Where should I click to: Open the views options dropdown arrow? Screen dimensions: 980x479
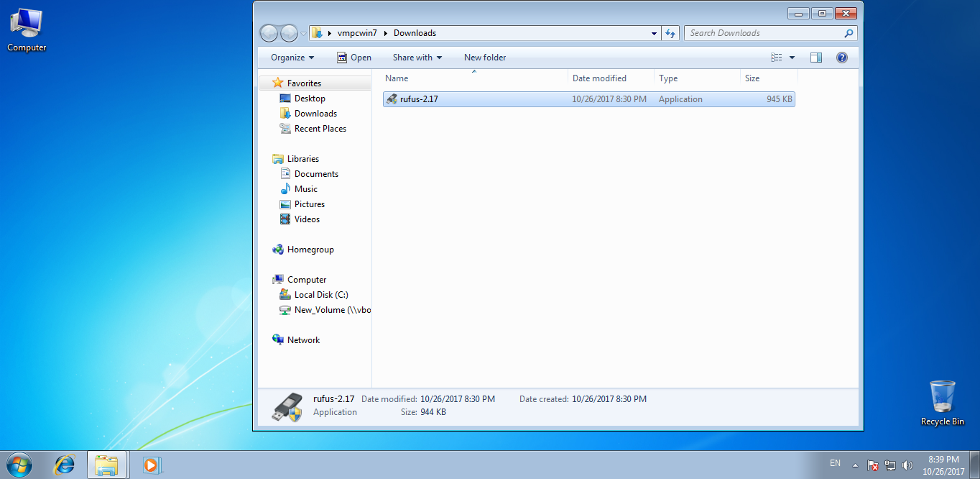(792, 58)
